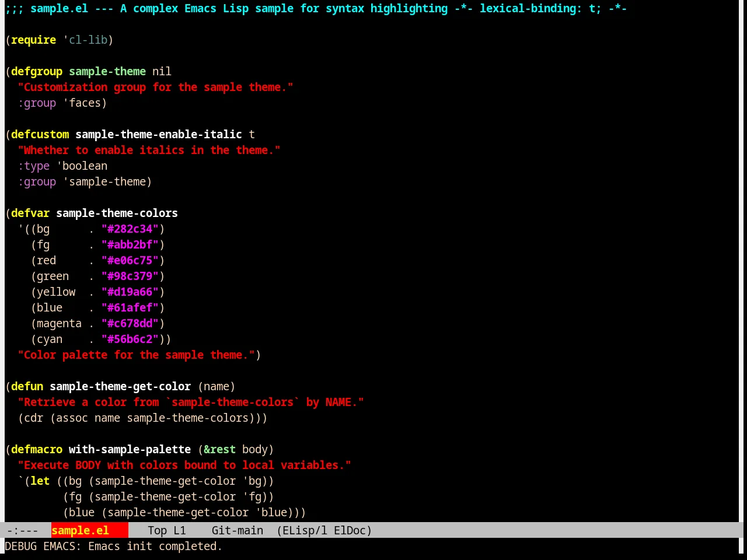Click the color string "#e06c75"

point(130,260)
